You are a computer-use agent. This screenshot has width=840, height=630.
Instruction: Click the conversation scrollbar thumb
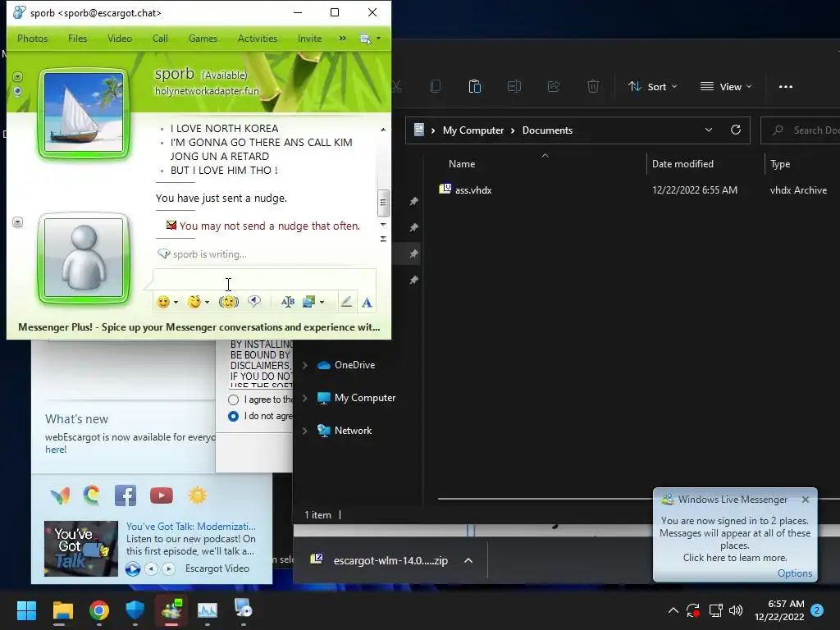pos(383,203)
